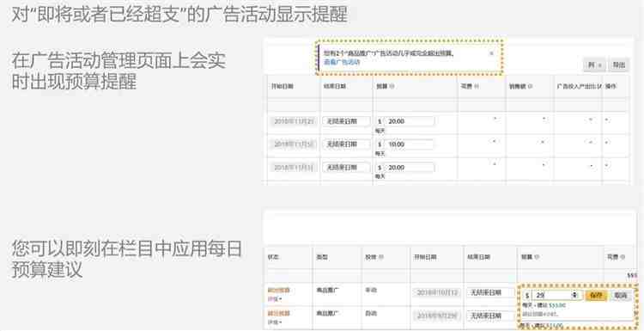The image size is (644, 331).
Task: Click the yellow 保存 save button
Action: pyautogui.click(x=597, y=295)
